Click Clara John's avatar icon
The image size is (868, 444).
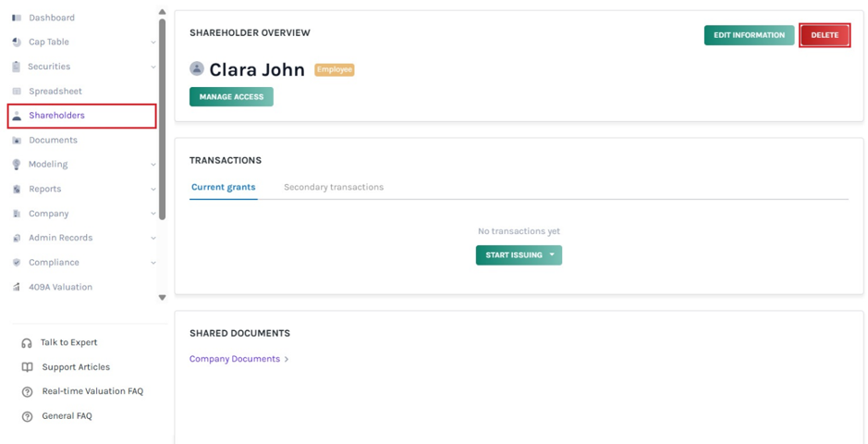coord(197,68)
